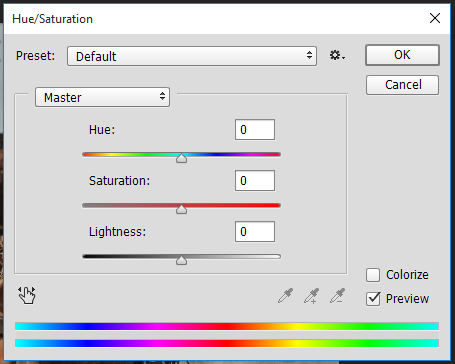This screenshot has height=364, width=455.
Task: Select the plain eyedropper tool
Action: 285,296
